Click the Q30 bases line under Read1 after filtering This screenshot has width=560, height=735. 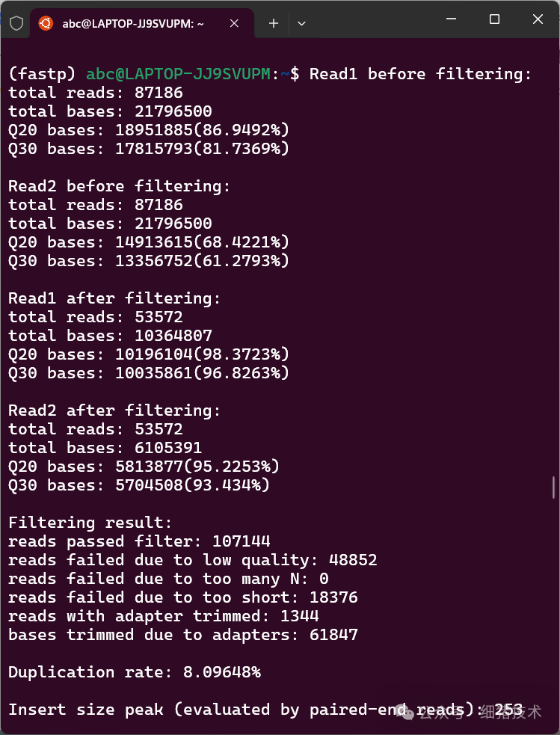click(148, 372)
